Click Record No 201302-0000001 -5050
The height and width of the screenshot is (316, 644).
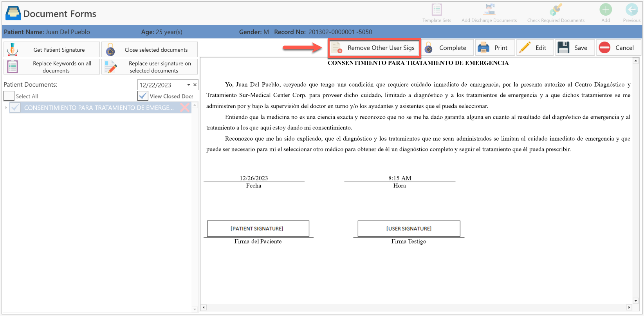(323, 32)
